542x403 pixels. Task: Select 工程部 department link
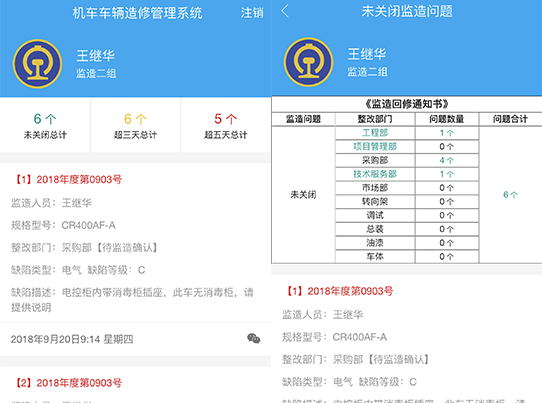coord(375,133)
